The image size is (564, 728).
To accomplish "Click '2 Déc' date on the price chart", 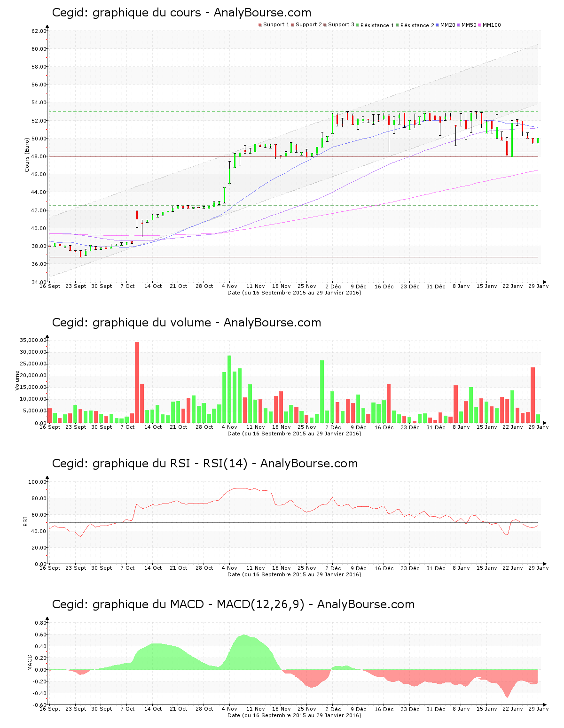I will [333, 286].
